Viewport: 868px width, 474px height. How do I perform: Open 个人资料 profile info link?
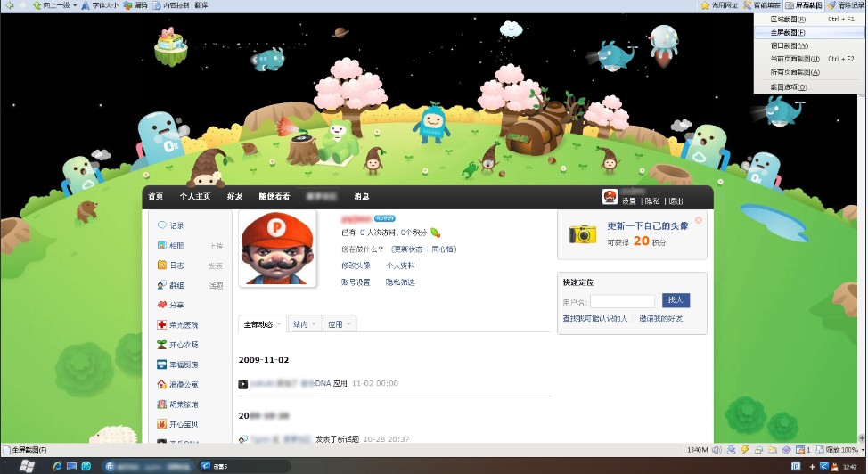pos(400,266)
